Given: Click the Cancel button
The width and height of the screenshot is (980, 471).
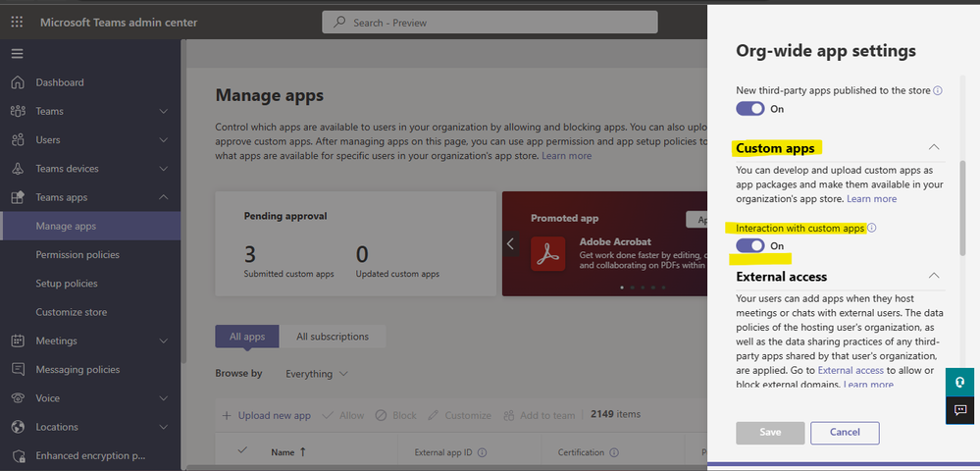Looking at the screenshot, I should pyautogui.click(x=845, y=432).
